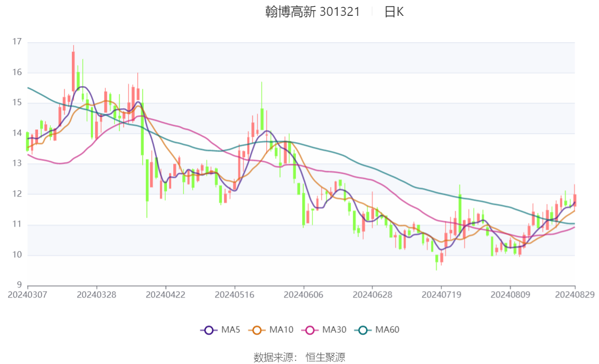Click y-axis value 11
599x364 pixels.
pyautogui.click(x=17, y=224)
